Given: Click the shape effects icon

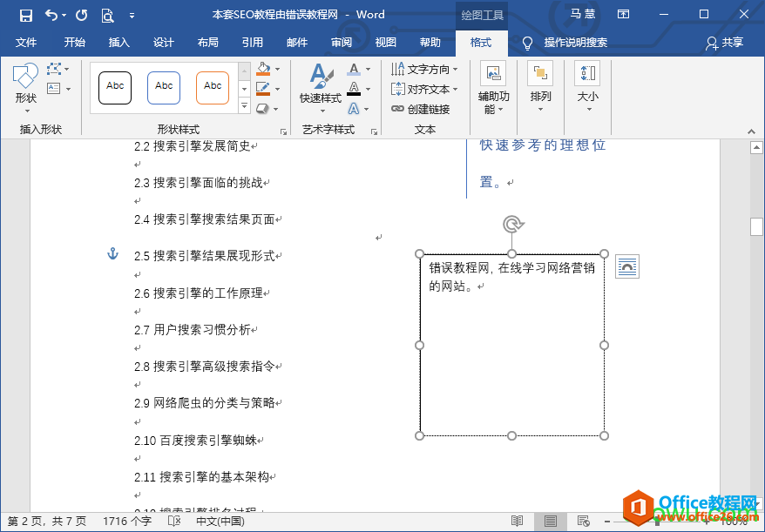Looking at the screenshot, I should coord(262,109).
